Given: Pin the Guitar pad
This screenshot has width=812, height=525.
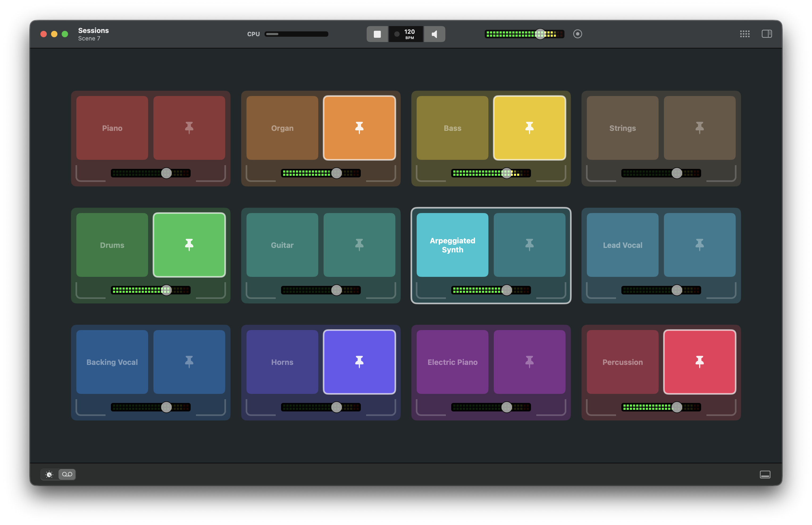Looking at the screenshot, I should pos(359,245).
